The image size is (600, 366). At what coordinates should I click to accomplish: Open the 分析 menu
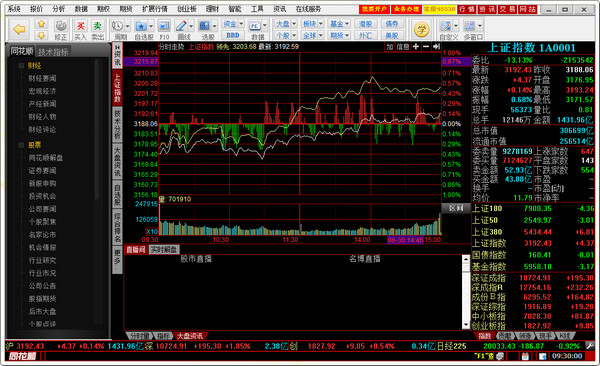pyautogui.click(x=59, y=9)
